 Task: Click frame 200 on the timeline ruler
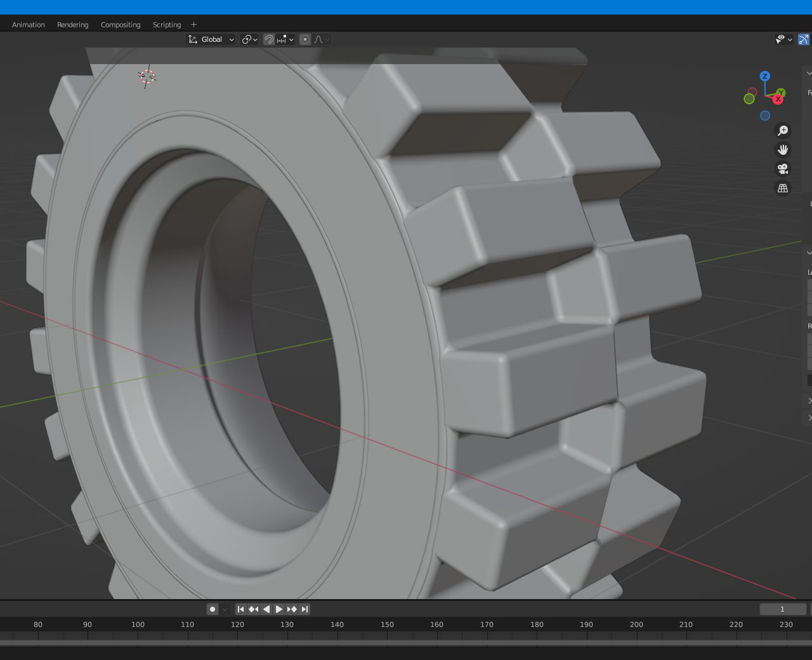tap(636, 624)
